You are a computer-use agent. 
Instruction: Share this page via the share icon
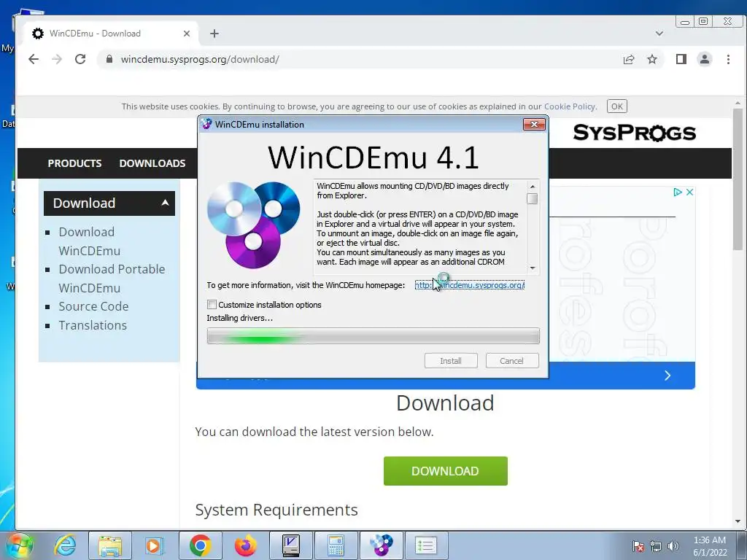629,59
